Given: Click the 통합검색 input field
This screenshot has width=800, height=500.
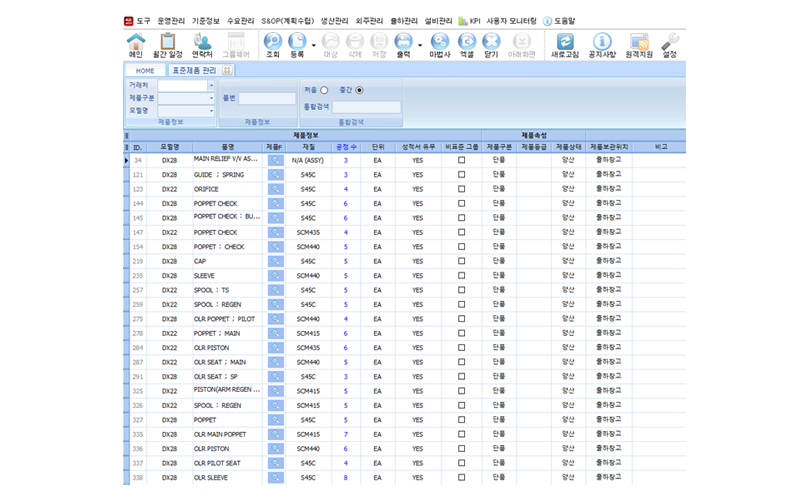Looking at the screenshot, I should [x=366, y=108].
